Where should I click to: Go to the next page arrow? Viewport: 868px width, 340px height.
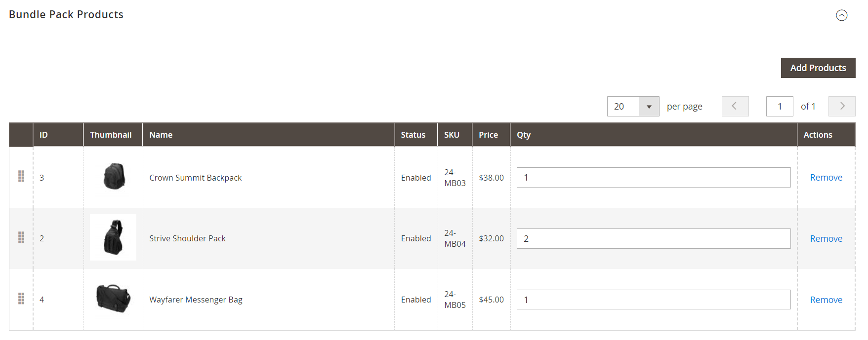[841, 107]
